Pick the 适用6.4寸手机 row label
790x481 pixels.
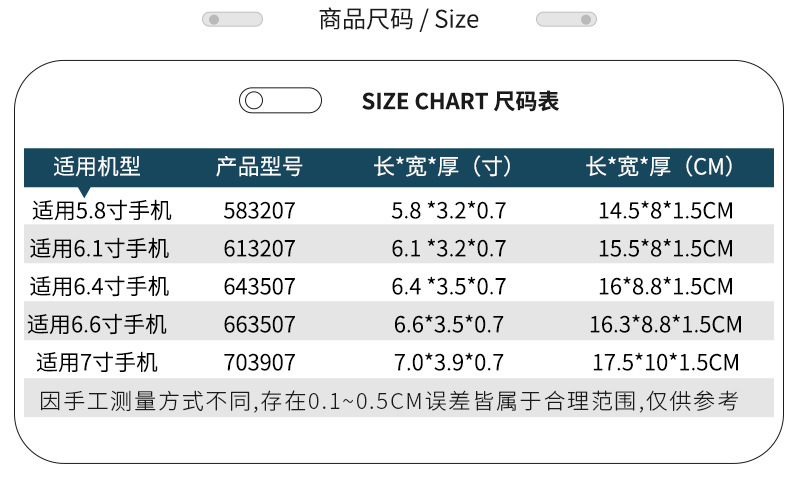(100, 286)
